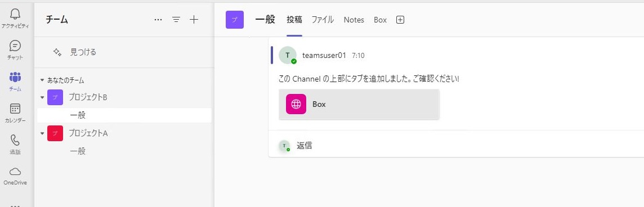This screenshot has width=644, height=207.
Task: Click 見つける to discover teams
Action: 83,52
